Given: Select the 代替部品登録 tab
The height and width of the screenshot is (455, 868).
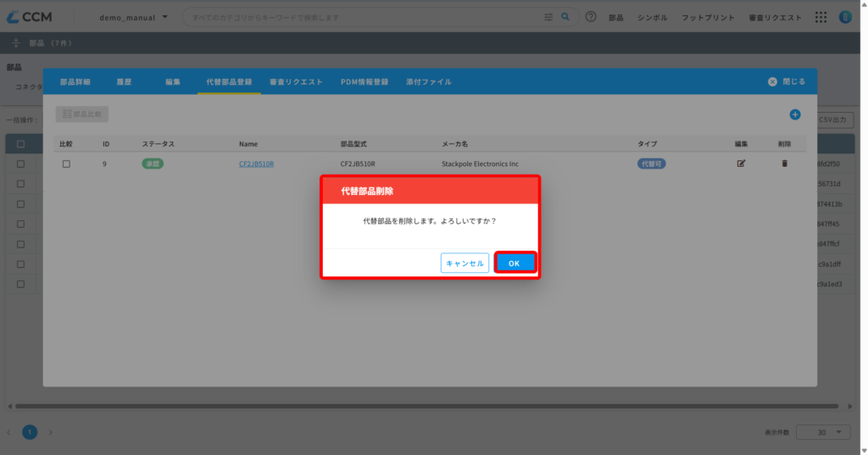Looking at the screenshot, I should click(229, 82).
